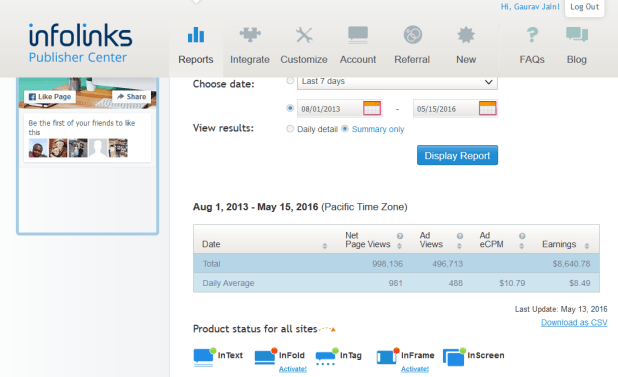The width and height of the screenshot is (618, 377).
Task: Click the Total earnings $8,640.78 cell
Action: point(571,264)
